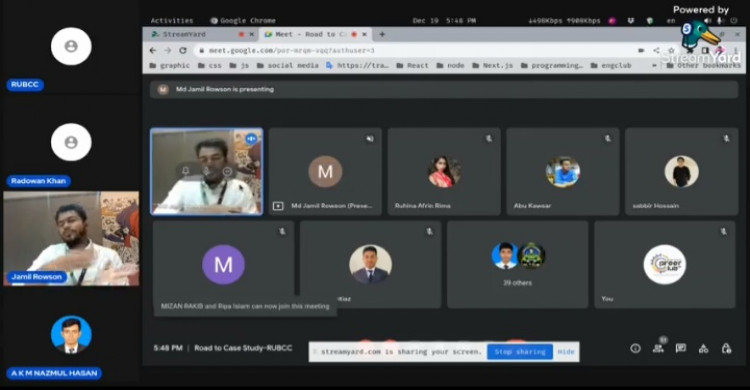
Task: Close the StreamYard tab
Action: pyautogui.click(x=252, y=34)
